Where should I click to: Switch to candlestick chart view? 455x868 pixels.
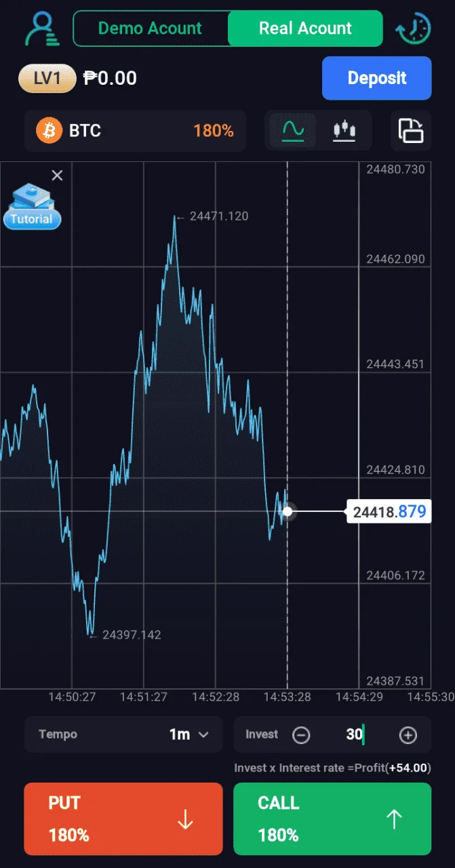[x=344, y=130]
